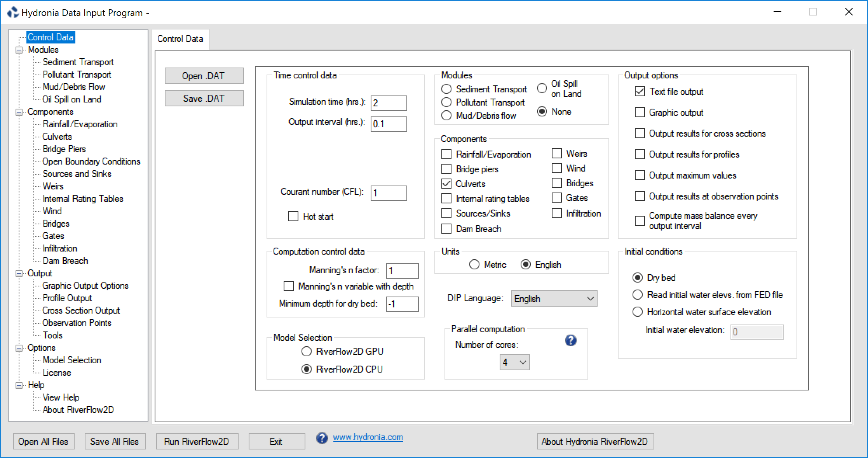Click the Exit button
Screen dimensions: 868x458
click(x=277, y=441)
